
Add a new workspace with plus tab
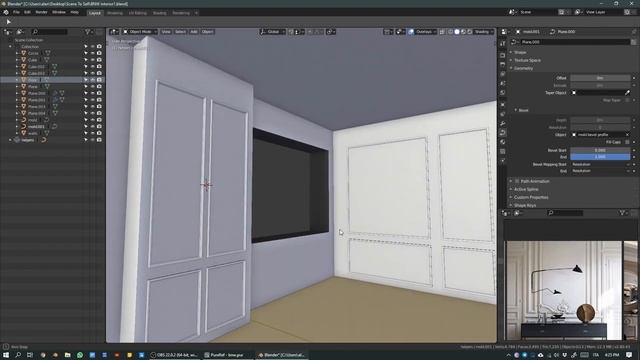(x=196, y=13)
